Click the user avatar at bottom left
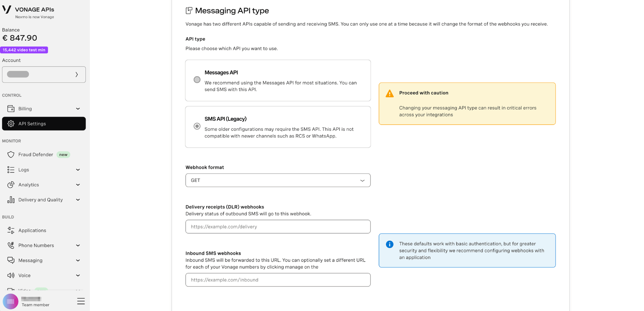The width and height of the screenshot is (644, 311). [x=10, y=301]
